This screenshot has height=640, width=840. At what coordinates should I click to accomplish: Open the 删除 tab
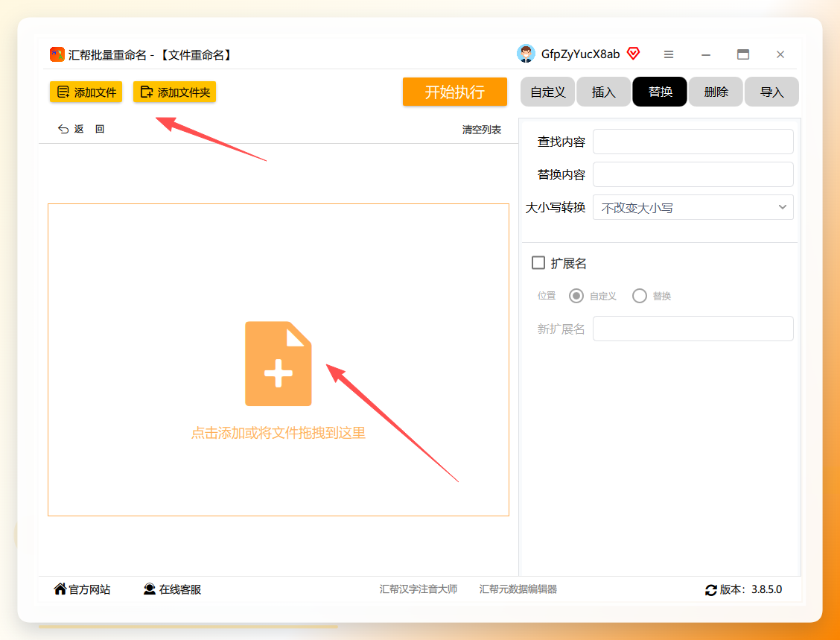click(716, 92)
